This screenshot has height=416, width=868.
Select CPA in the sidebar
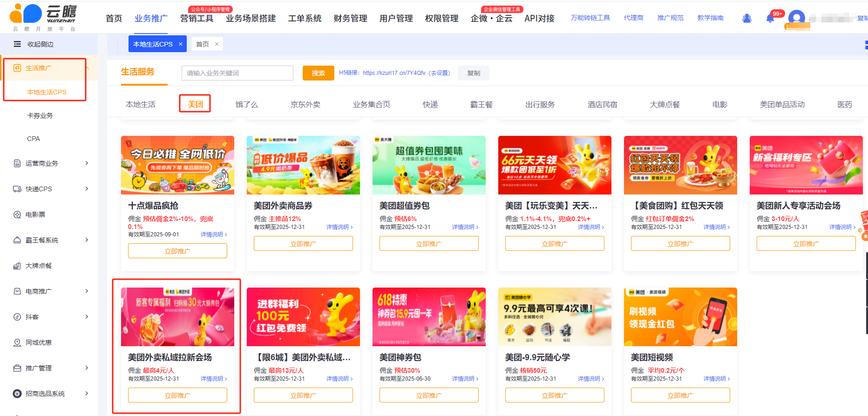pos(34,139)
